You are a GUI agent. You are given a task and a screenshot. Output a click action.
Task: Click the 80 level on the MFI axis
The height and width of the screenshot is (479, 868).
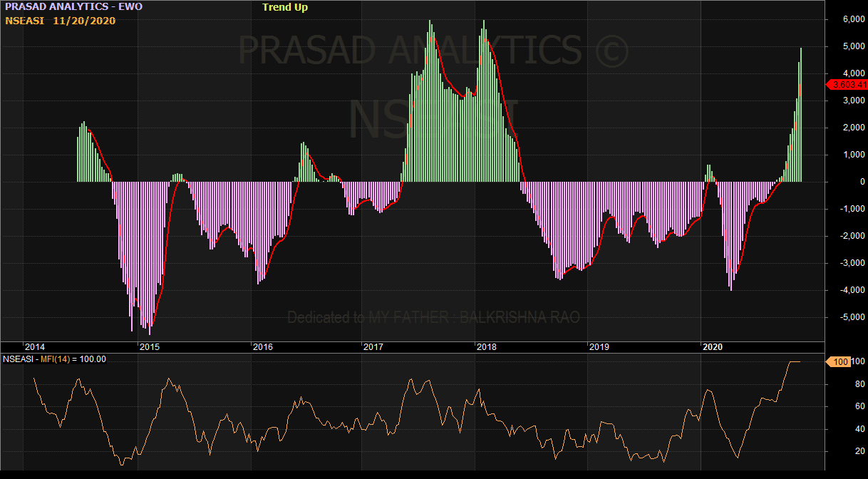840,384
